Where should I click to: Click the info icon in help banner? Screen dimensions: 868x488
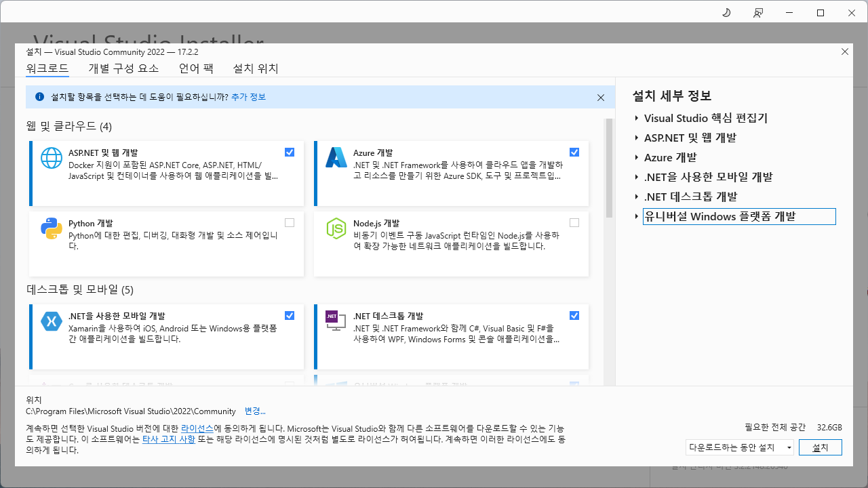pos(39,97)
